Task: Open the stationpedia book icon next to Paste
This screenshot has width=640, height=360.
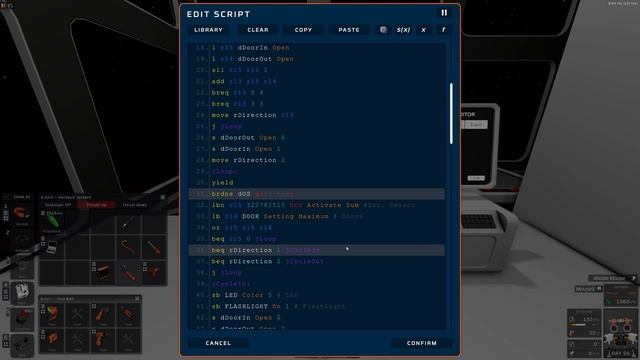Action: pos(383,30)
